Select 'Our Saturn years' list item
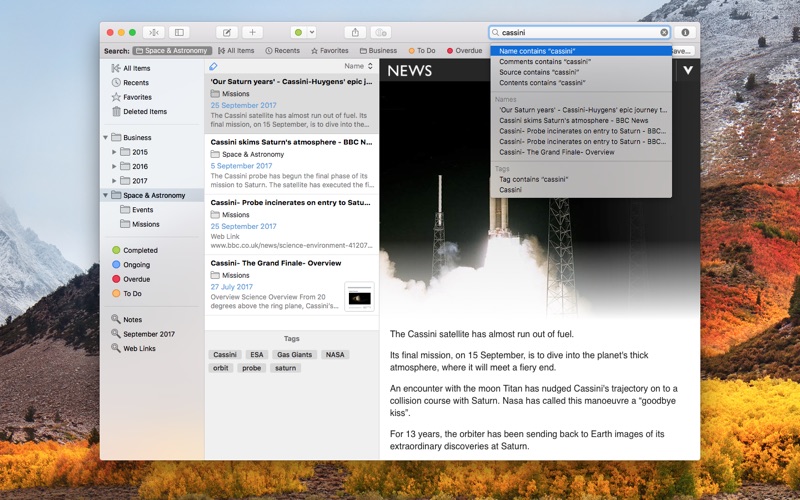The width and height of the screenshot is (800, 500). (291, 104)
